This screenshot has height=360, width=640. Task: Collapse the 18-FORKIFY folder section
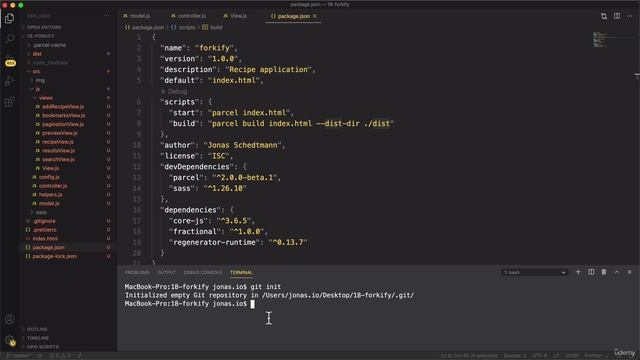point(39,36)
